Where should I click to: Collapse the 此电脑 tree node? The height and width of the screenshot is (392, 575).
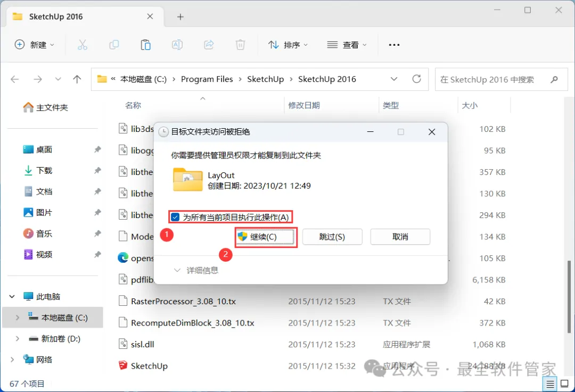[12, 296]
